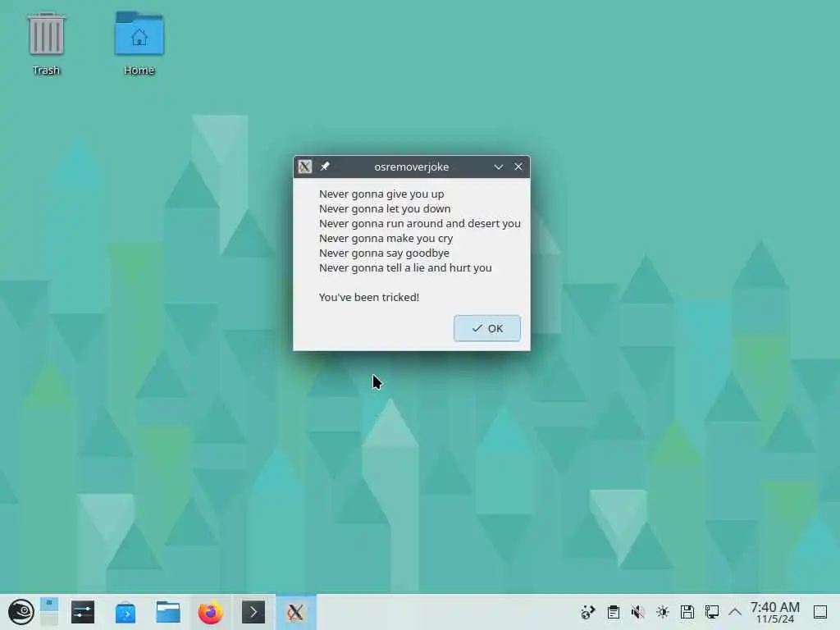Expand the hidden system tray icons
The image size is (840, 630).
[735, 612]
